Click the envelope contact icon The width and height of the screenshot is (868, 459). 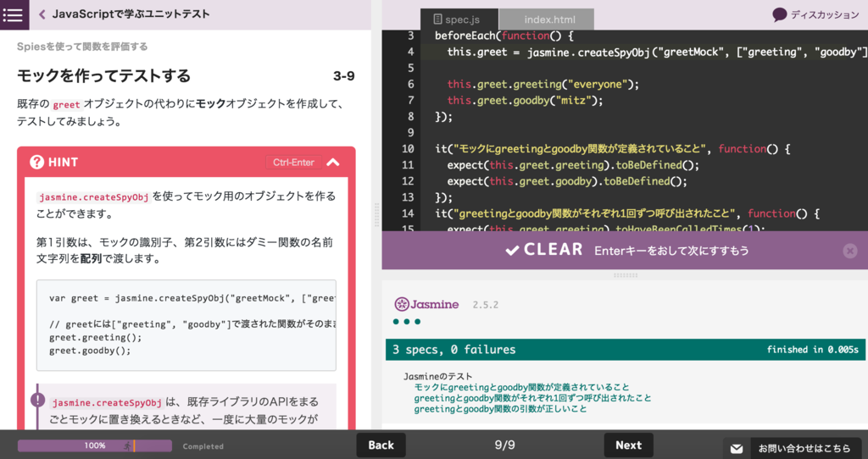(737, 449)
